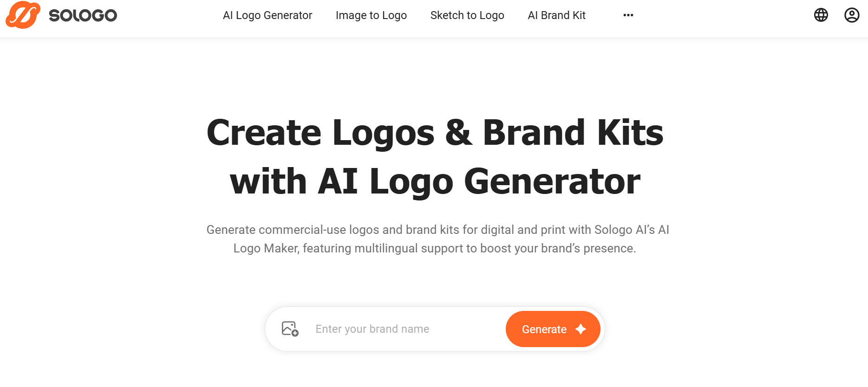Open the AI Logo Generator page
The width and height of the screenshot is (868, 387).
tap(268, 15)
